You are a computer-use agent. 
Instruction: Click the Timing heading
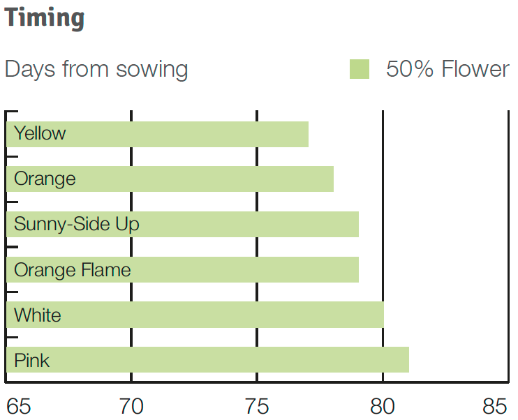coord(44,19)
